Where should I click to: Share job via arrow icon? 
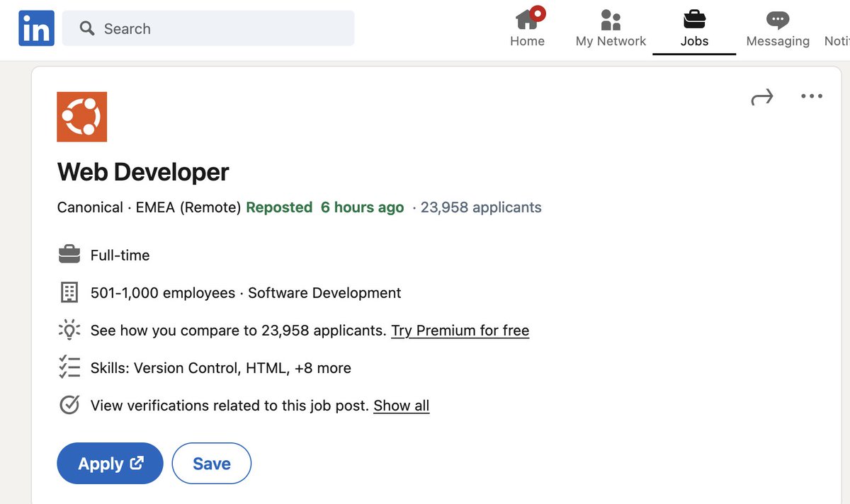point(762,97)
